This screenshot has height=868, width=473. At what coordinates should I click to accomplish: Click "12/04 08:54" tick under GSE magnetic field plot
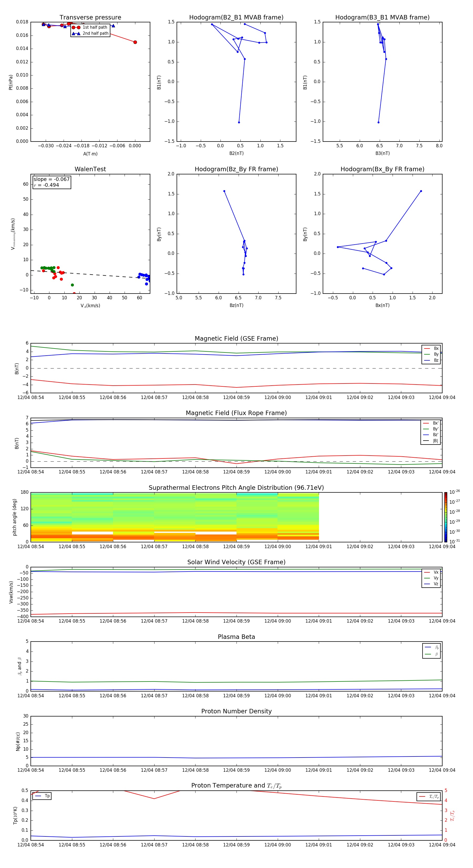click(x=31, y=397)
